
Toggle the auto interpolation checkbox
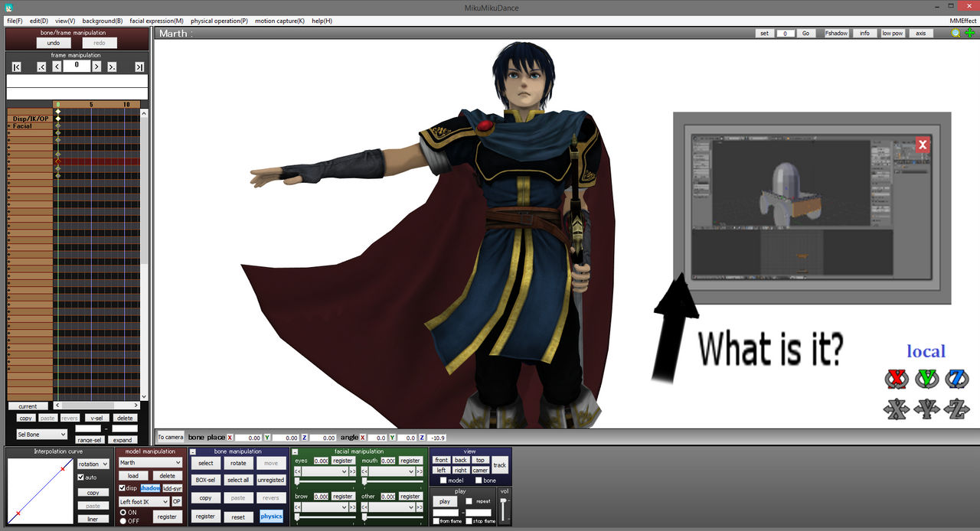[82, 477]
